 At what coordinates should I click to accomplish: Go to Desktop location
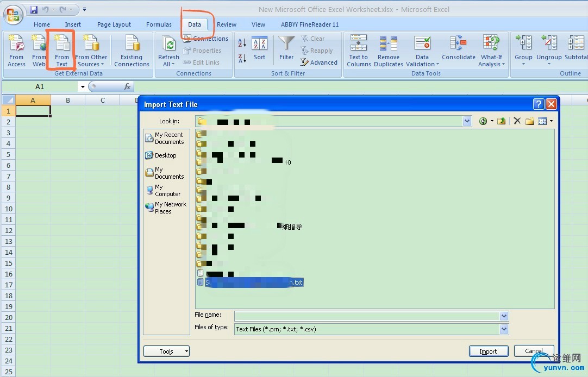click(x=161, y=155)
